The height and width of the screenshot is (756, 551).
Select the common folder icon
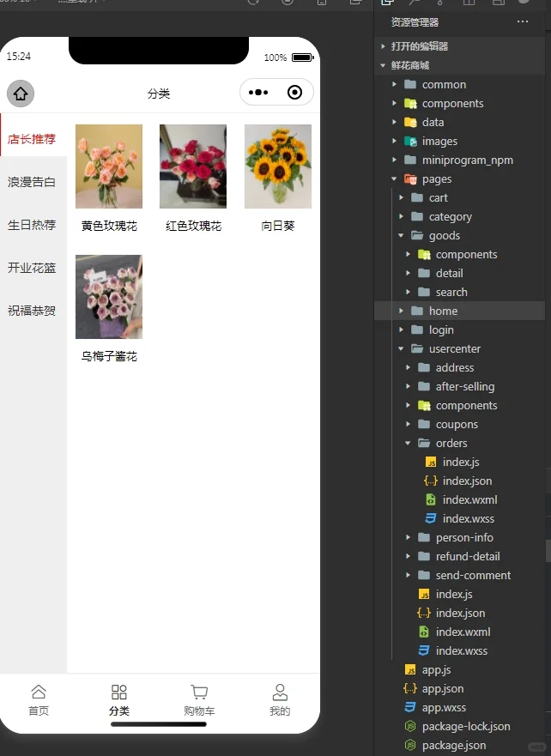410,84
